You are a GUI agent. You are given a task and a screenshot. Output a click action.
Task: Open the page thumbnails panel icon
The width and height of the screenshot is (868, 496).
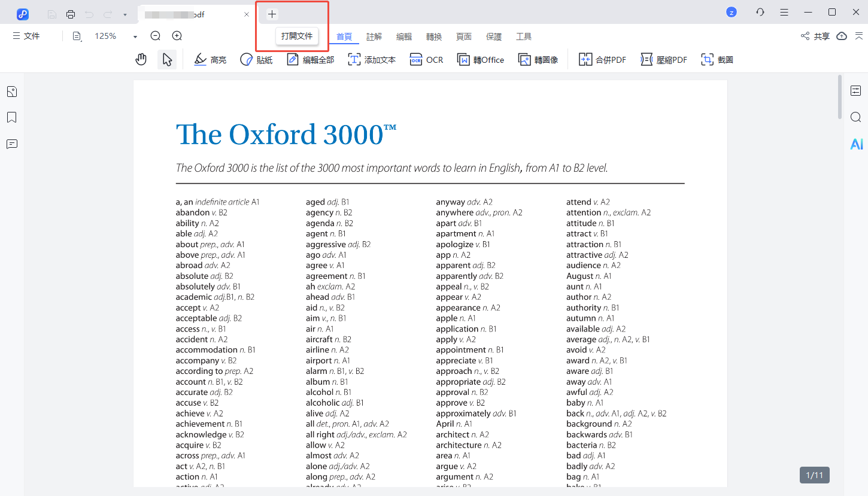click(x=12, y=92)
